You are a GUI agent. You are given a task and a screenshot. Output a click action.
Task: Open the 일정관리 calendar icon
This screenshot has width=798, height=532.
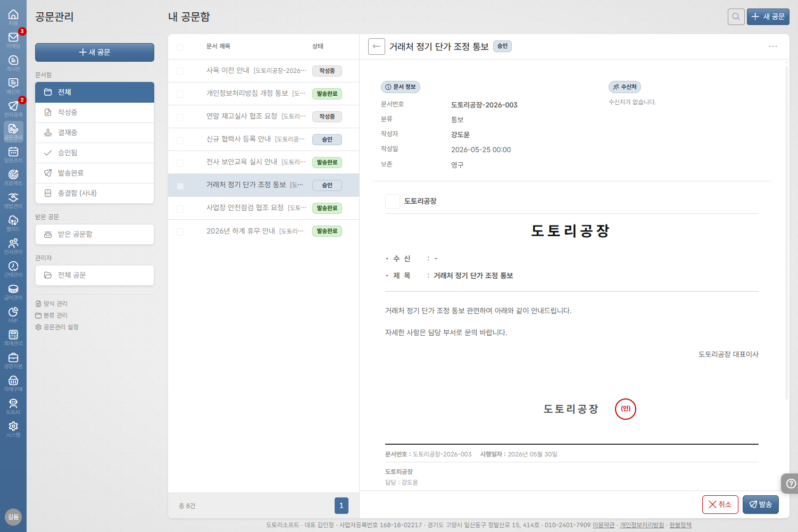pos(13,154)
